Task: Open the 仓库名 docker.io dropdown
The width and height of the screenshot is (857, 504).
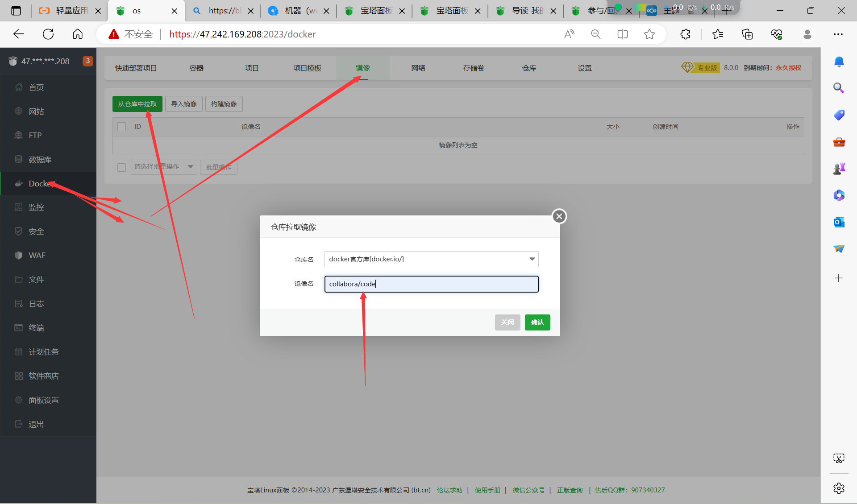Action: [x=431, y=259]
